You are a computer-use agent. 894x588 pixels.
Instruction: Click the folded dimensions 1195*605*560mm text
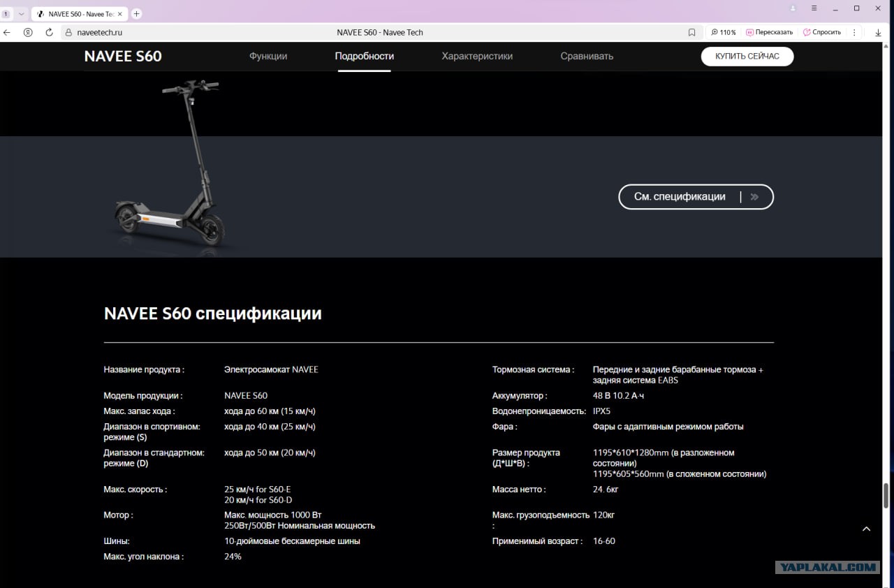(x=680, y=474)
